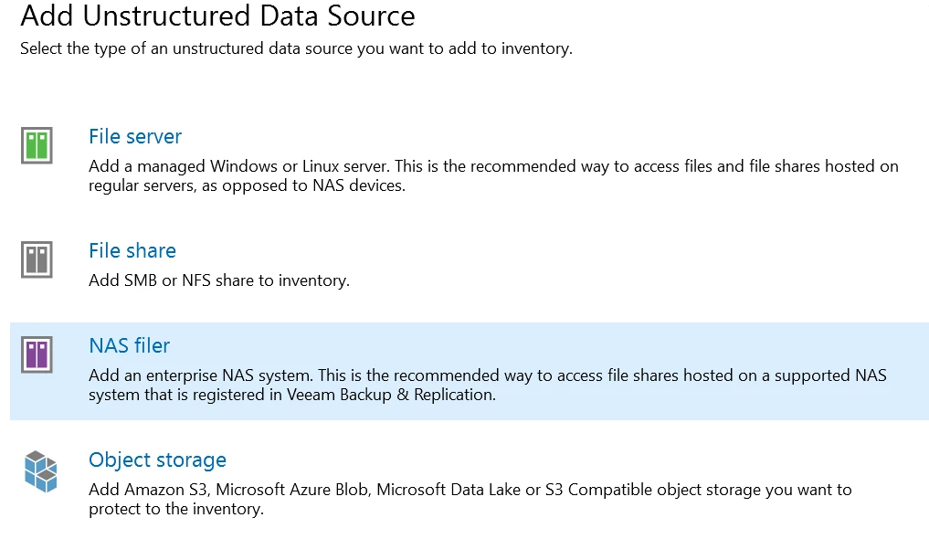Viewport: 929px width, 560px height.
Task: Click "Add SMB or NFS share to inventory" description
Action: pyautogui.click(x=218, y=280)
